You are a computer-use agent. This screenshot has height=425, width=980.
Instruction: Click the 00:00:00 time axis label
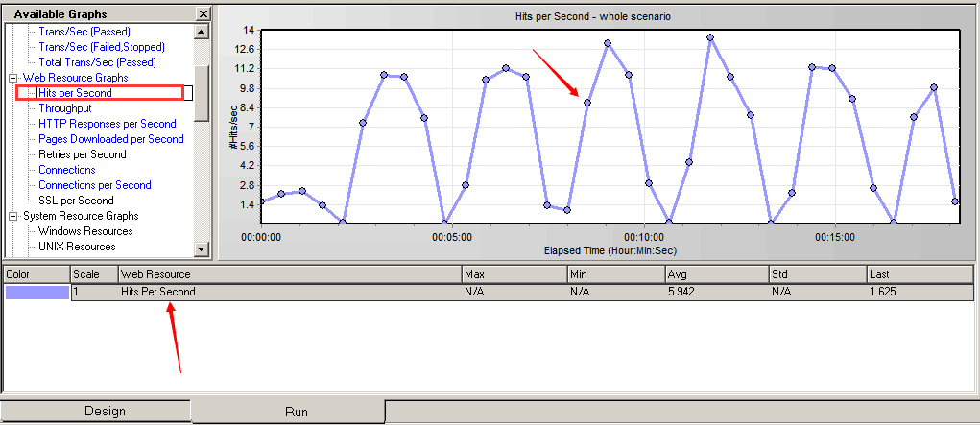[x=261, y=238]
